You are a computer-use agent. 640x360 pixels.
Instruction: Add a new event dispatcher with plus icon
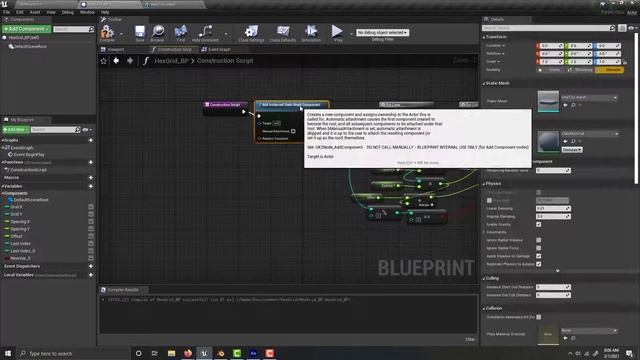pos(91,266)
